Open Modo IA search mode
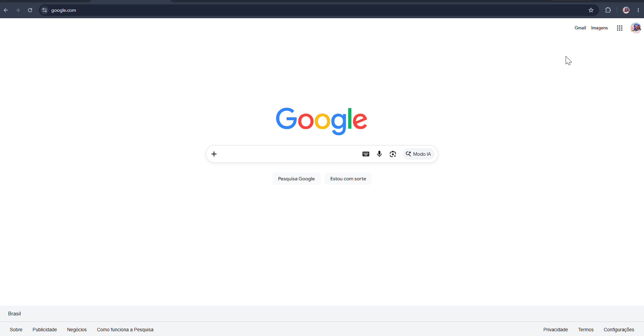 (419, 154)
